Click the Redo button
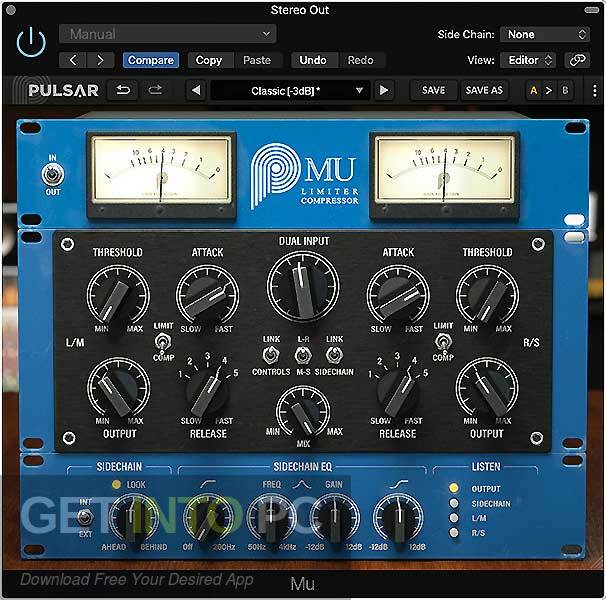Viewport: 606px width, 600px height. (361, 60)
